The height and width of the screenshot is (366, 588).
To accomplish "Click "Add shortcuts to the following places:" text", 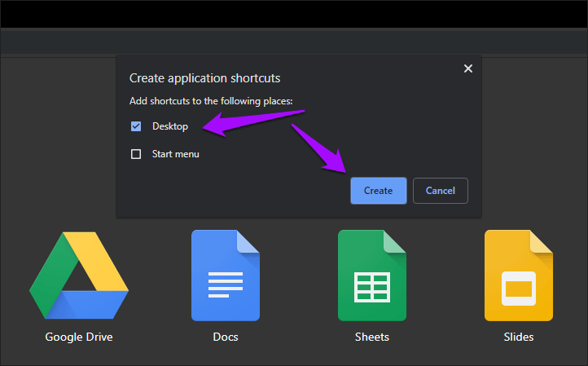I will (x=211, y=101).
